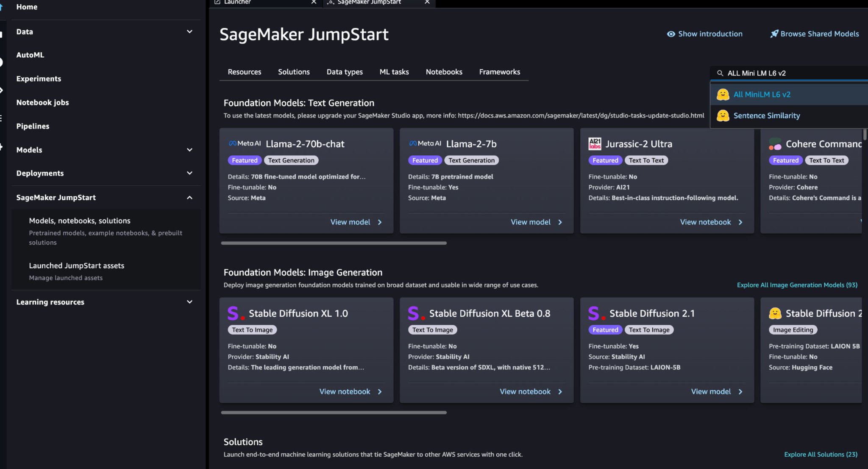Viewport: 868px width, 469px height.
Task: Click the rocket icon for Browse Shared Models
Action: point(774,33)
